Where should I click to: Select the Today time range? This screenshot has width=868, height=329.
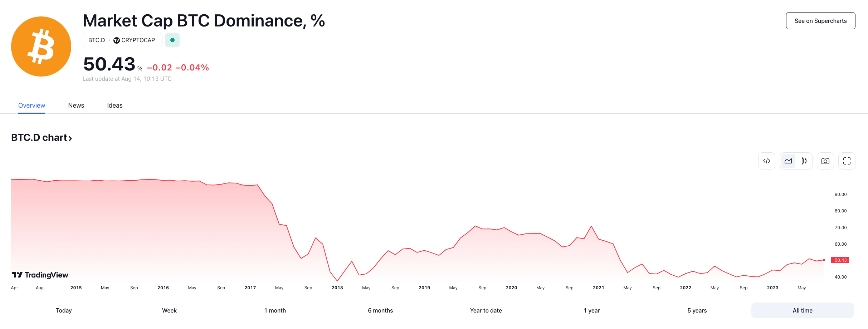(x=64, y=310)
